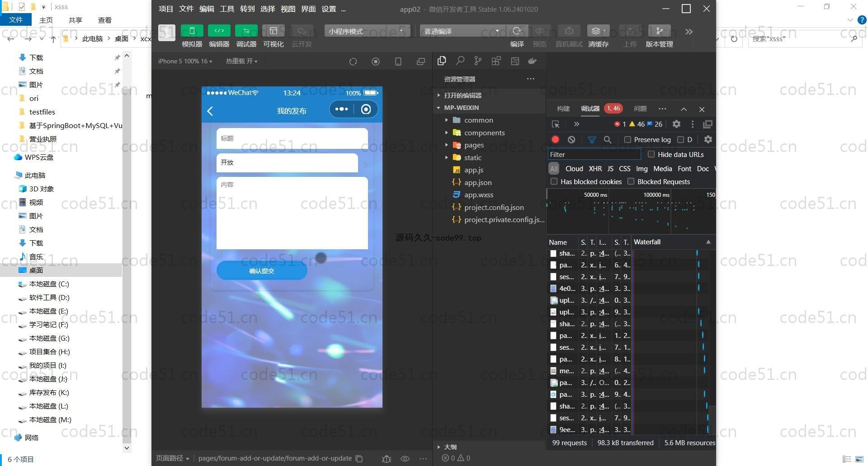Image resolution: width=868 pixels, height=466 pixels.
Task: Switch to the 问题 tab
Action: [640, 109]
